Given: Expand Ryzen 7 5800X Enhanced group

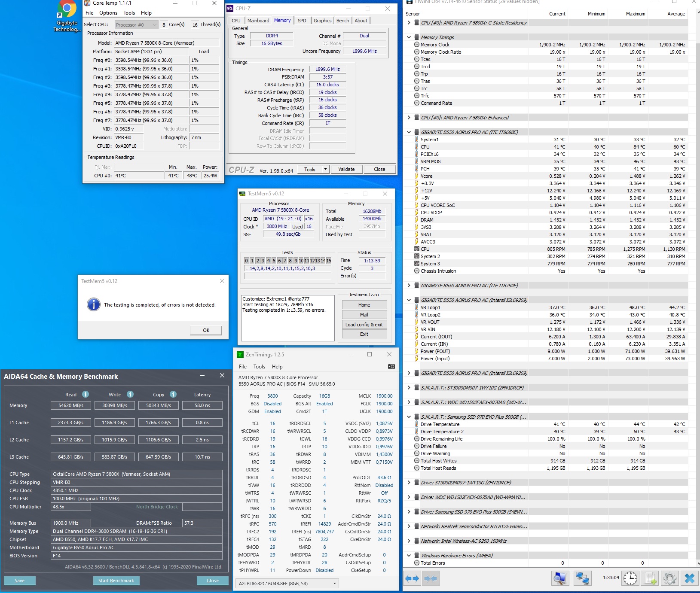Looking at the screenshot, I should pos(409,118).
